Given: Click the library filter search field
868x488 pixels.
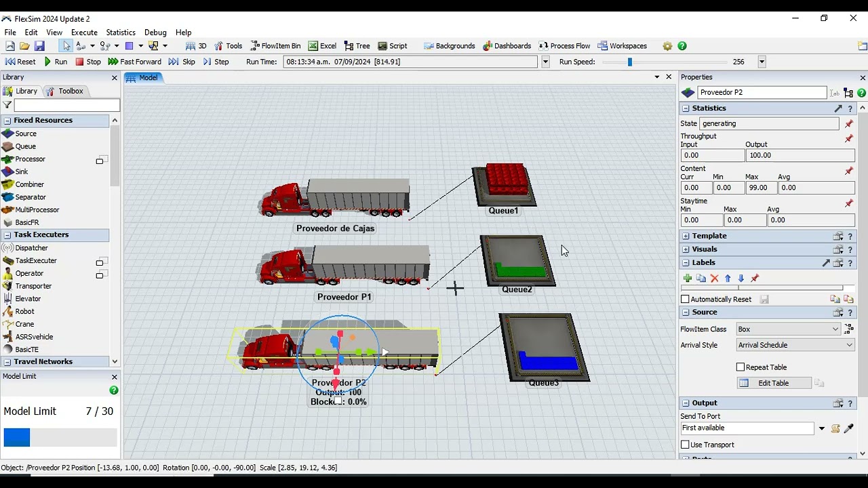Looking at the screenshot, I should tap(67, 105).
